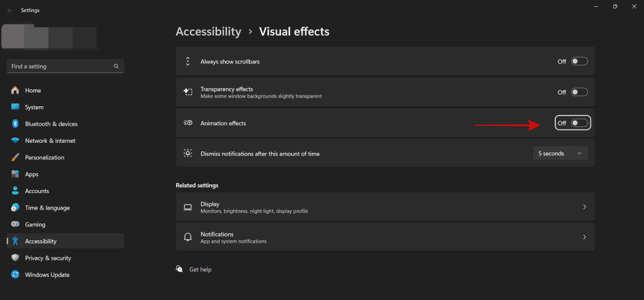
Task: Click the search magnifier icon
Action: (x=116, y=66)
